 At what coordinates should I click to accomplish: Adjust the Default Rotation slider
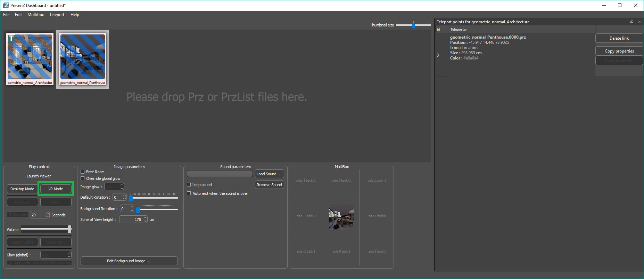(154, 197)
